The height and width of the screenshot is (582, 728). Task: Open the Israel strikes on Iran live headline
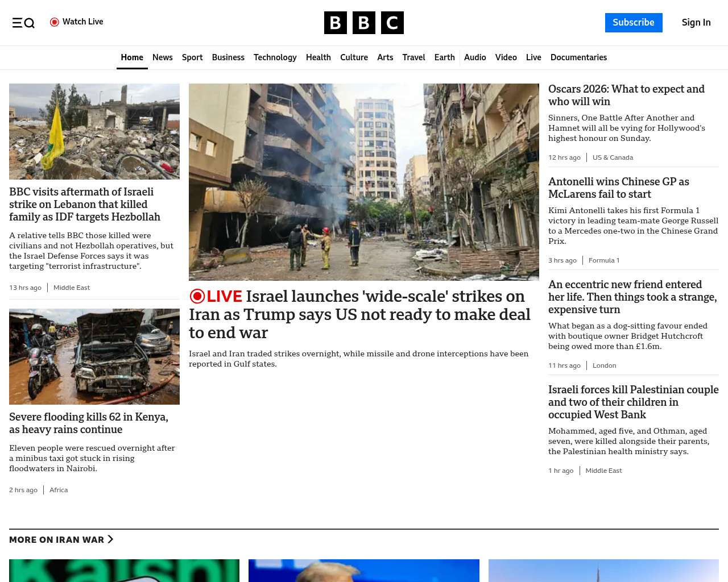click(359, 314)
